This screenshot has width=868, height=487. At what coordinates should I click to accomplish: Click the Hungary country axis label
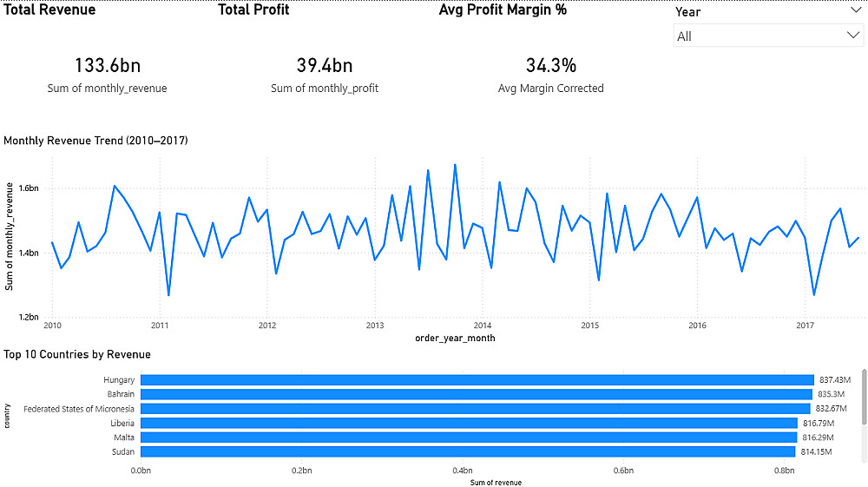[119, 380]
